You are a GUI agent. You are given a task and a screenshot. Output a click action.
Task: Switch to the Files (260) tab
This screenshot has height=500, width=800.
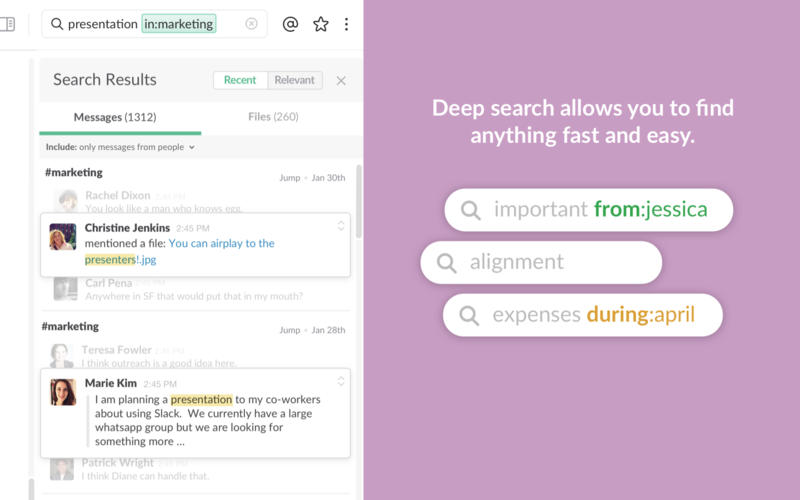click(x=273, y=118)
